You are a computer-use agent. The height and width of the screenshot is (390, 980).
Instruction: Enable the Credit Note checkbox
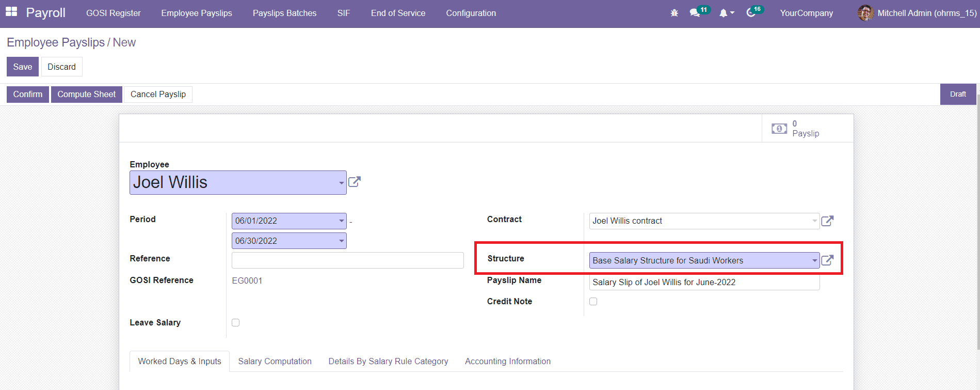click(x=593, y=302)
